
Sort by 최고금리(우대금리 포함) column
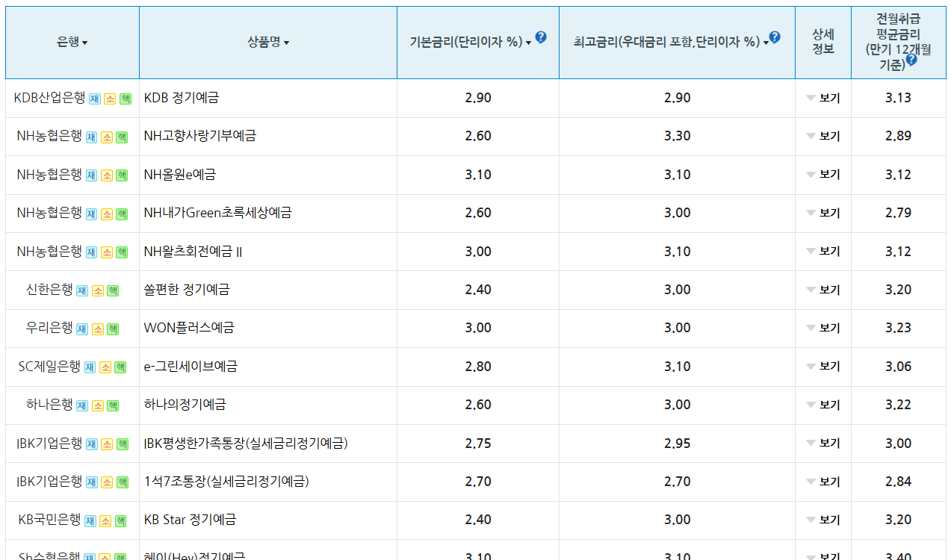pos(671,43)
